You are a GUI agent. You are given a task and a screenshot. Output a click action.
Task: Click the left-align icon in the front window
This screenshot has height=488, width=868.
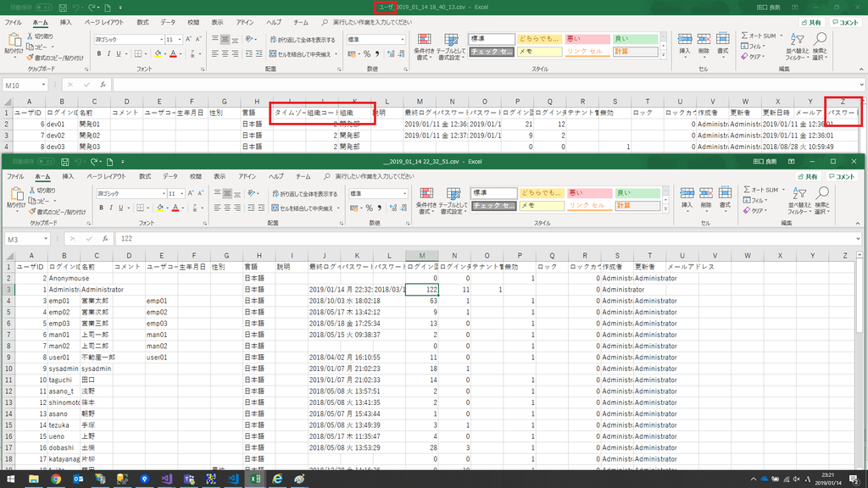click(217, 208)
